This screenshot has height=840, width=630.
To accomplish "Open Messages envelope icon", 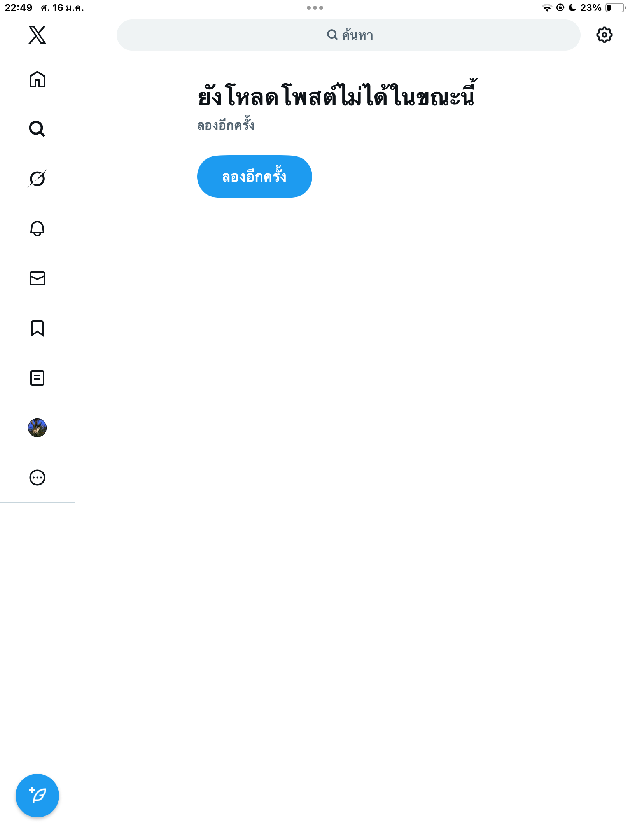I will click(37, 278).
